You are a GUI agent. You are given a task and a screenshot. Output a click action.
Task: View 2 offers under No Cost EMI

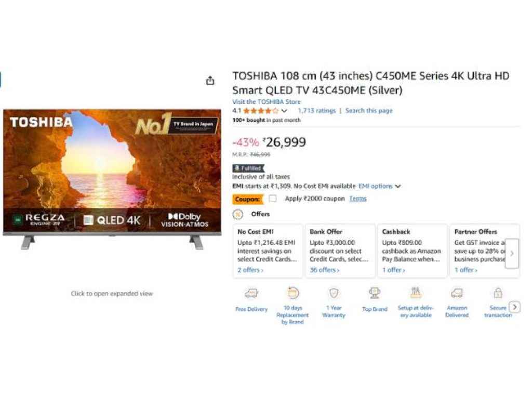250,270
